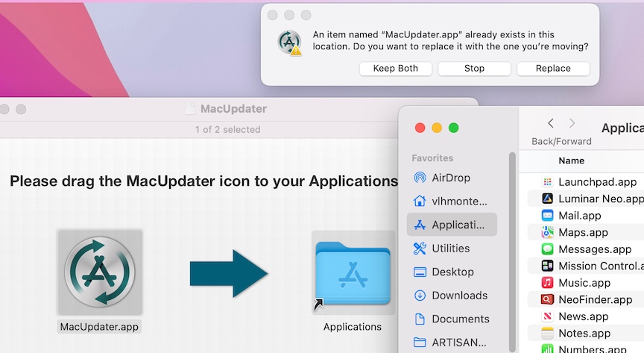Click the News app icon
The height and width of the screenshot is (353, 644).
pyautogui.click(x=547, y=316)
